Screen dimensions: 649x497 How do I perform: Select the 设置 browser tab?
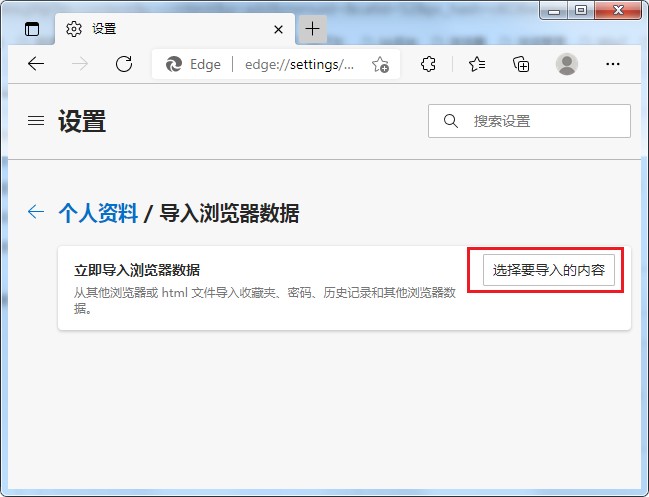[175, 29]
